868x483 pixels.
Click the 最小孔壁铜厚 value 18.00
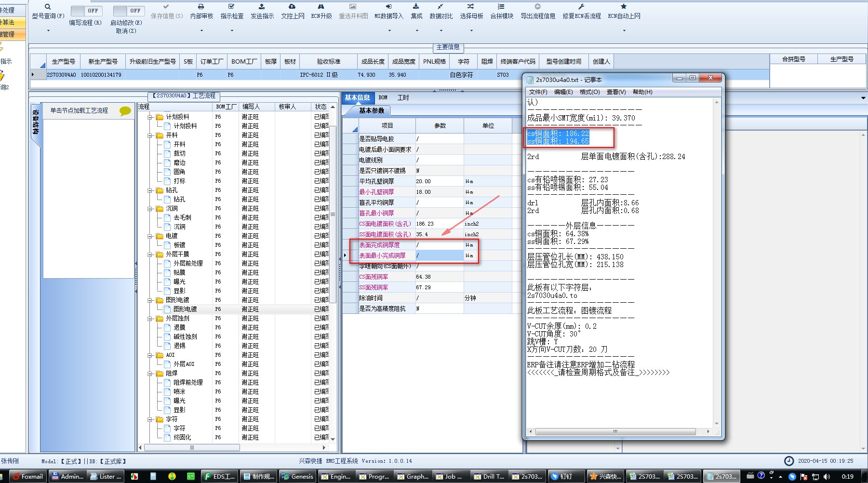[440, 192]
